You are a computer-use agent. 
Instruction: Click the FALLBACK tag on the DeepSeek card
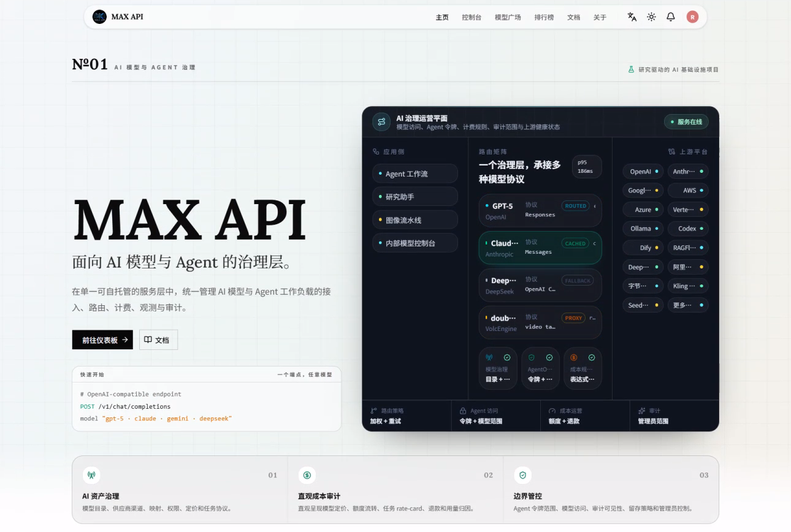[x=578, y=281]
